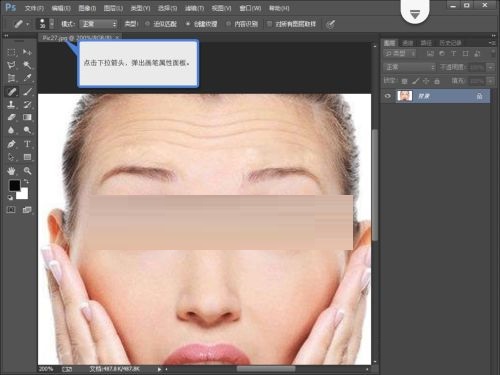This screenshot has height=375, width=500.
Task: Open the Filter menu
Action: tap(195, 8)
